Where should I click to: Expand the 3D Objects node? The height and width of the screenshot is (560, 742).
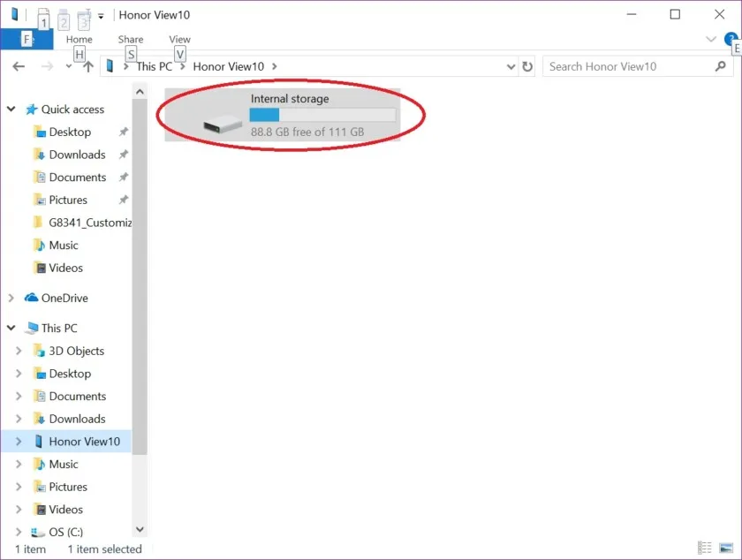pos(19,351)
